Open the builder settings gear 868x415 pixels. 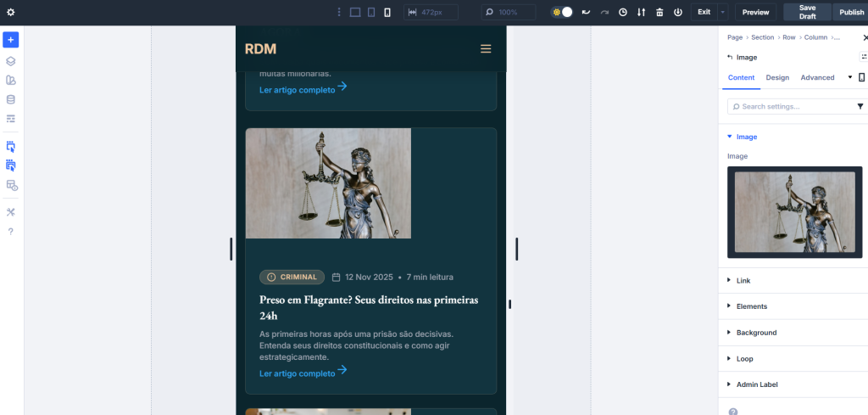10,12
